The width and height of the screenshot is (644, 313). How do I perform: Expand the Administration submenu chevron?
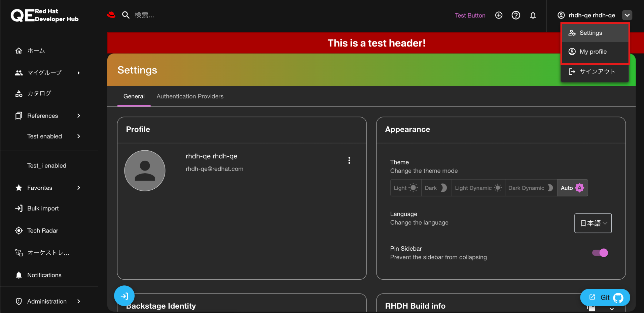(x=79, y=301)
